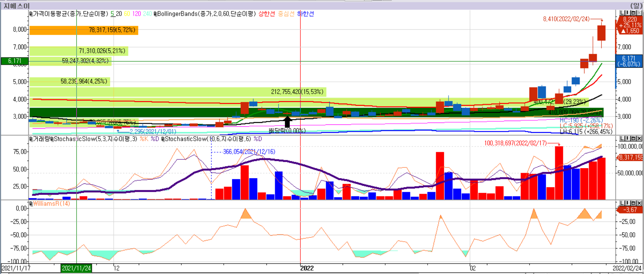Close the volume/stochastic panel with X icon
The height and width of the screenshot is (274, 644).
639,139
